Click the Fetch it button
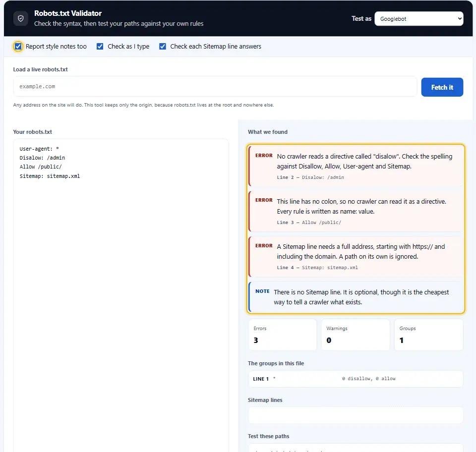 (x=442, y=87)
